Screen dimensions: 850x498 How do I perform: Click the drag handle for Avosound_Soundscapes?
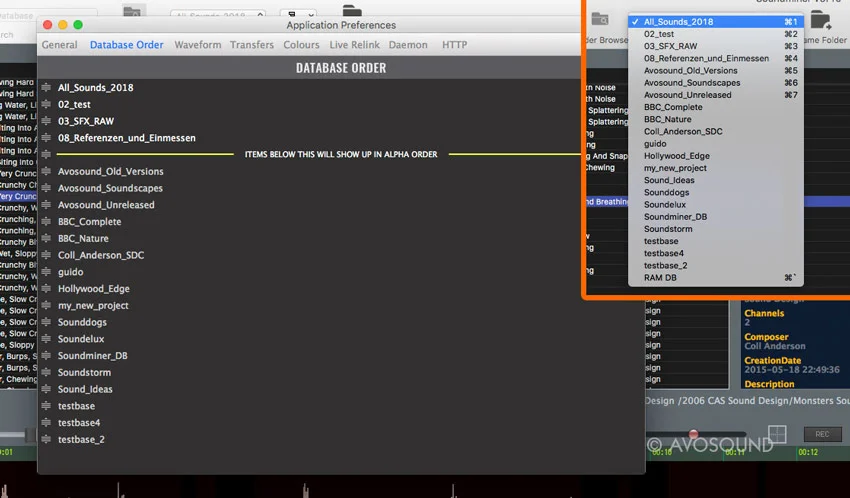pyautogui.click(x=46, y=188)
